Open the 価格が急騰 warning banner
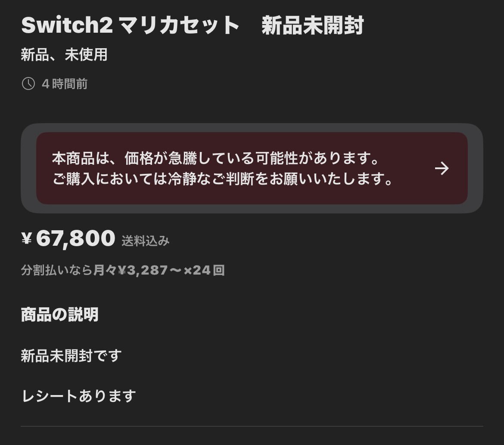The height and width of the screenshot is (445, 504). [x=252, y=168]
